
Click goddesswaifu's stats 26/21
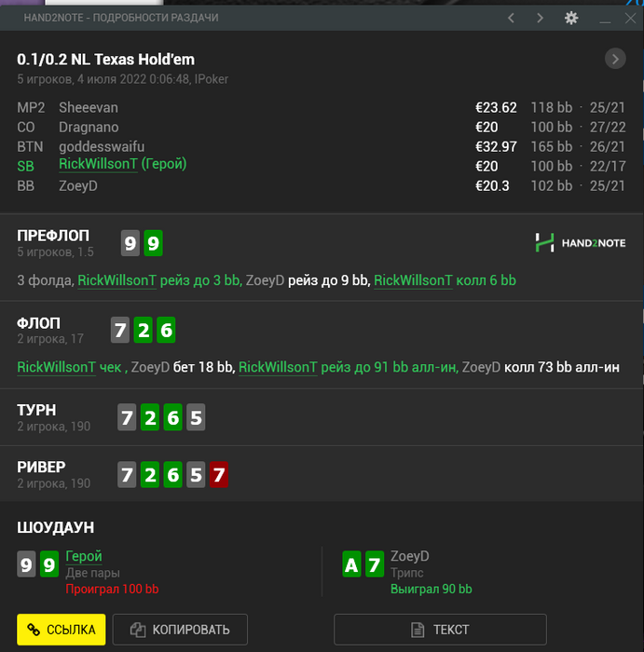(x=608, y=147)
